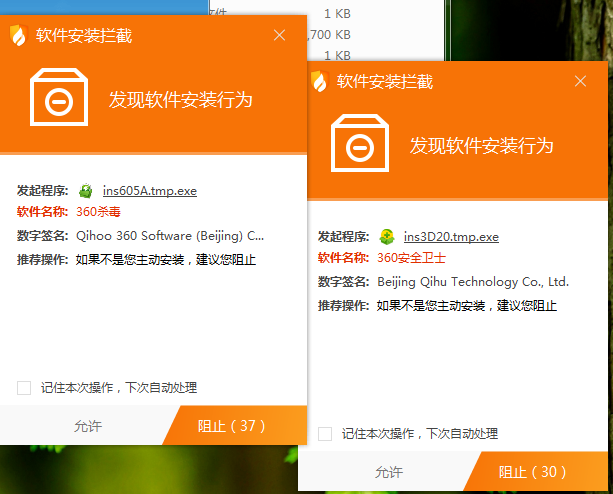Tick remember-choice checkbox in the 360安全卫士 dialog
The image size is (613, 494).
pos(325,434)
